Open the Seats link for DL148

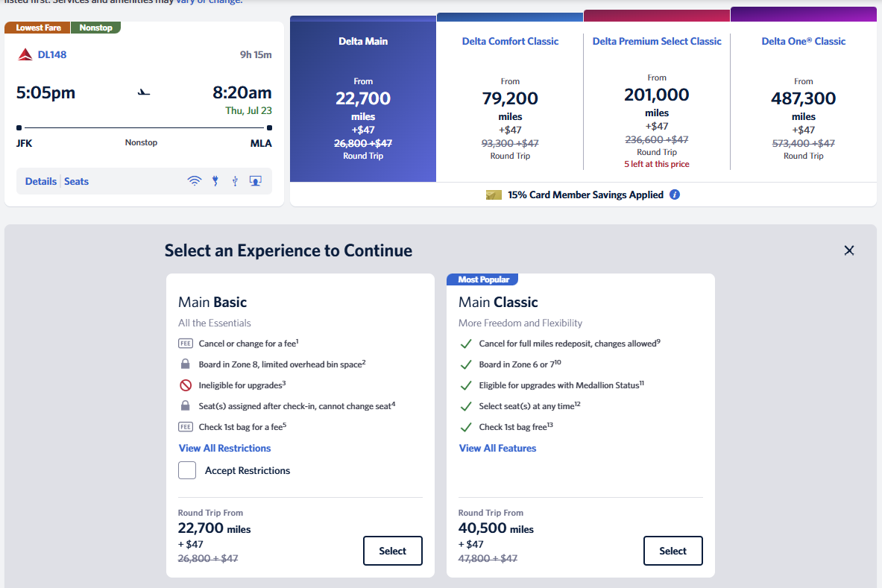click(x=76, y=180)
